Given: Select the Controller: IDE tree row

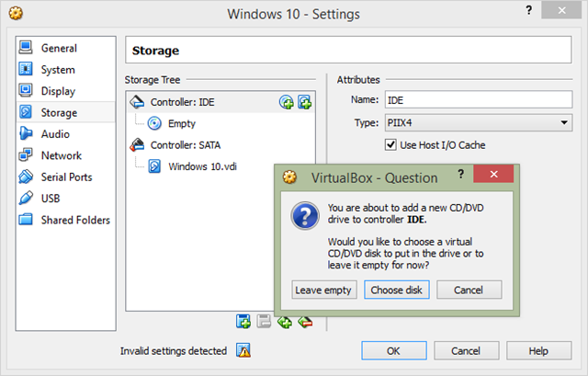Looking at the screenshot, I should (220, 102).
